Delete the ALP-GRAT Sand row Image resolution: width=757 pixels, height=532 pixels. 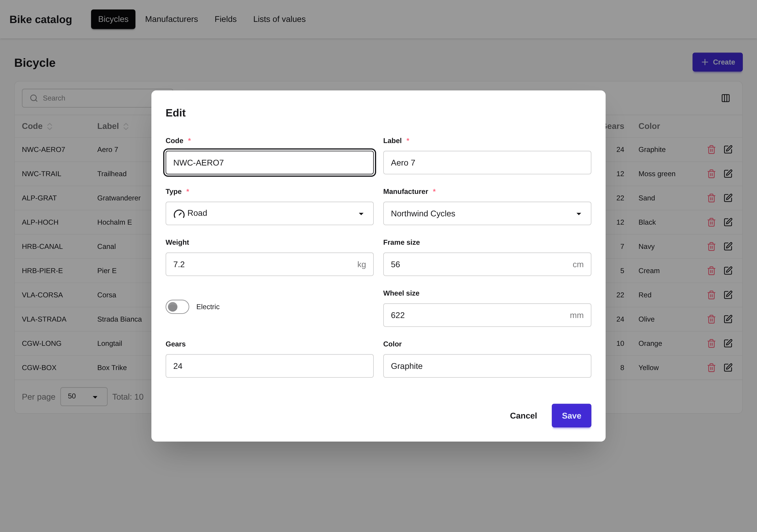(711, 198)
